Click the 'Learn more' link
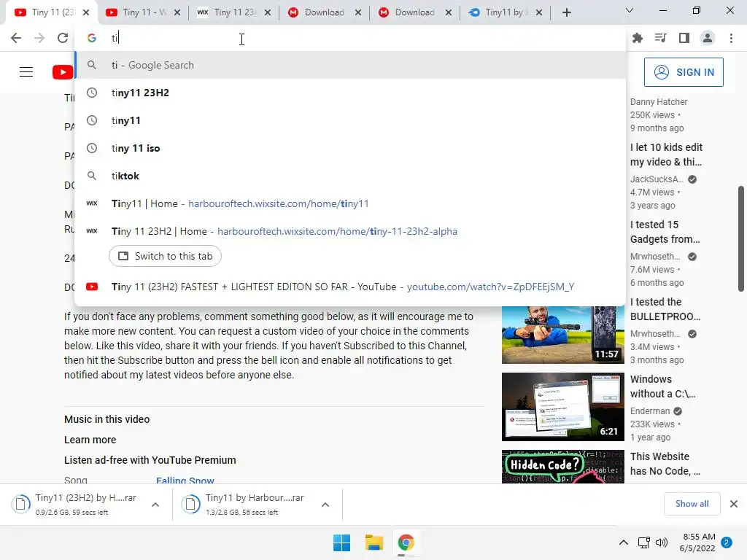 point(90,440)
